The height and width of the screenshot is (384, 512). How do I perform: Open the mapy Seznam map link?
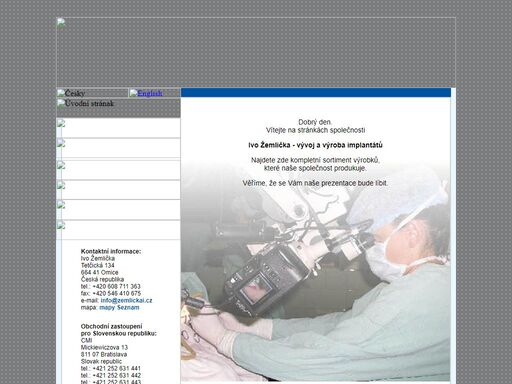(119, 307)
